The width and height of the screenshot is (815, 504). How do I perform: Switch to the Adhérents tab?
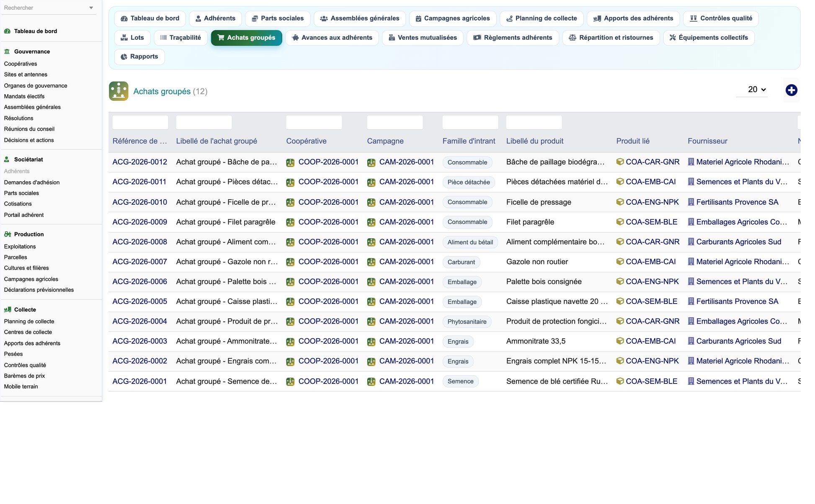(x=215, y=18)
